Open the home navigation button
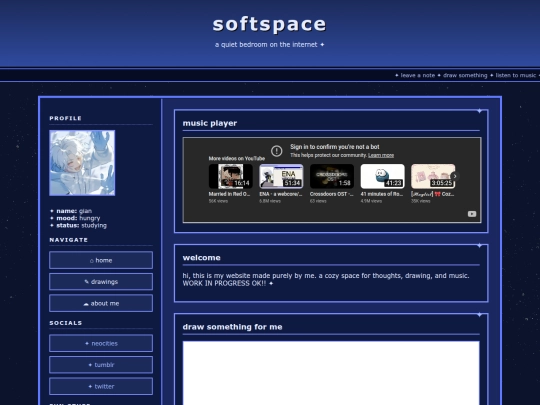540x405 pixels. click(x=101, y=260)
